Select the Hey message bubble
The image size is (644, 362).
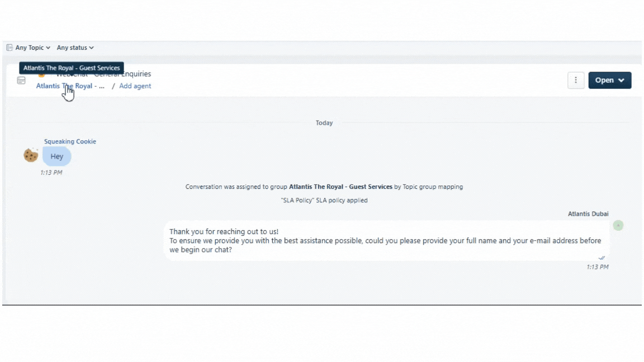[x=56, y=156]
